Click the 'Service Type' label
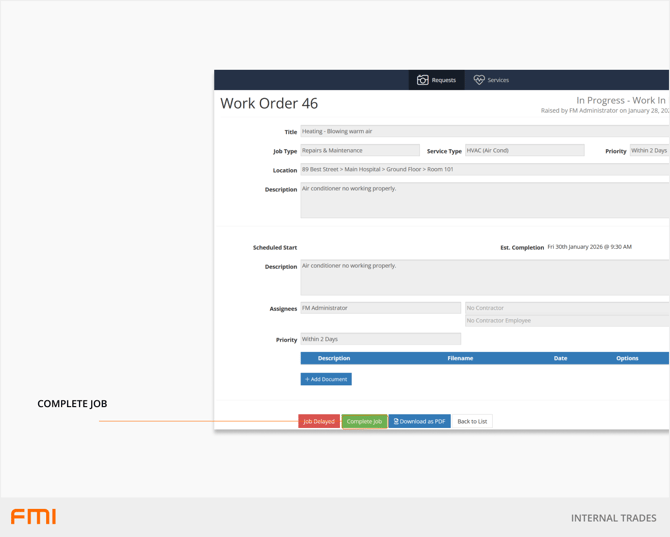670x537 pixels. (x=444, y=151)
